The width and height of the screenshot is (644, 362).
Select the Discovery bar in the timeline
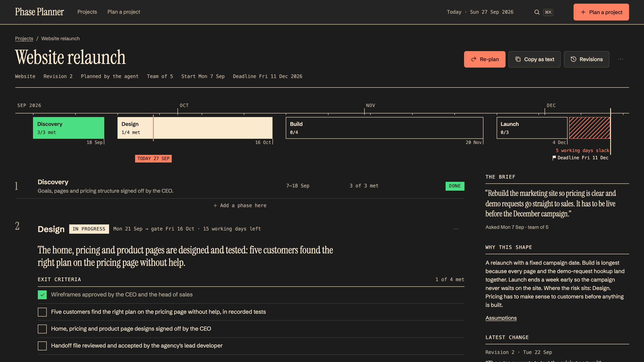point(68,128)
